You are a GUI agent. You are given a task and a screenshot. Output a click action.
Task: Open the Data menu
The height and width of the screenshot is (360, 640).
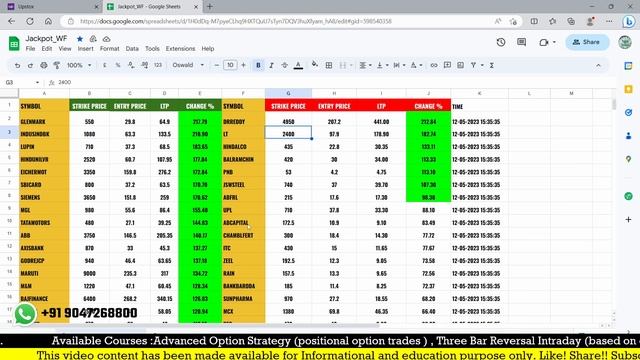(x=132, y=49)
